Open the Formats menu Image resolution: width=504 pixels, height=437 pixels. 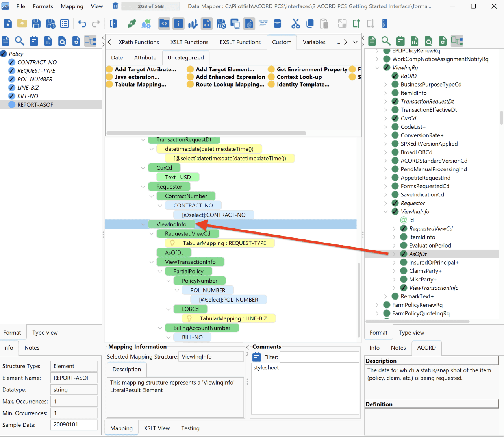tap(43, 6)
